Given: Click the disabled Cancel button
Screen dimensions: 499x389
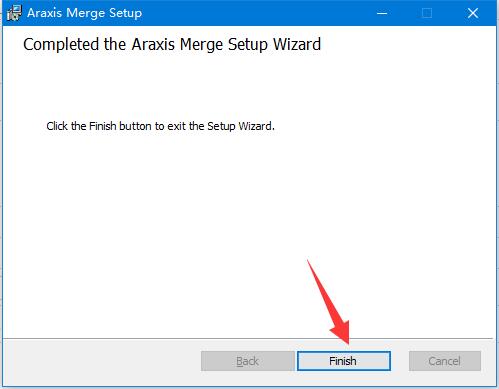Looking at the screenshot, I should [x=445, y=361].
